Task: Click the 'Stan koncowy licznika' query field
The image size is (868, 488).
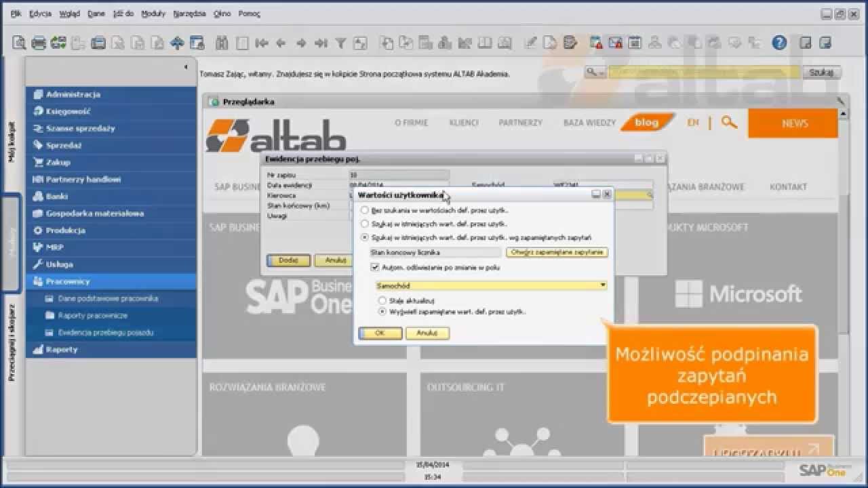Action: pyautogui.click(x=435, y=252)
